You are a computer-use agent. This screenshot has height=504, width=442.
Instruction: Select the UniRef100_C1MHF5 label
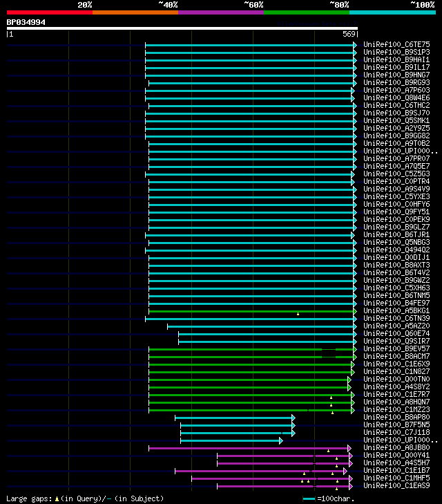(x=396, y=478)
